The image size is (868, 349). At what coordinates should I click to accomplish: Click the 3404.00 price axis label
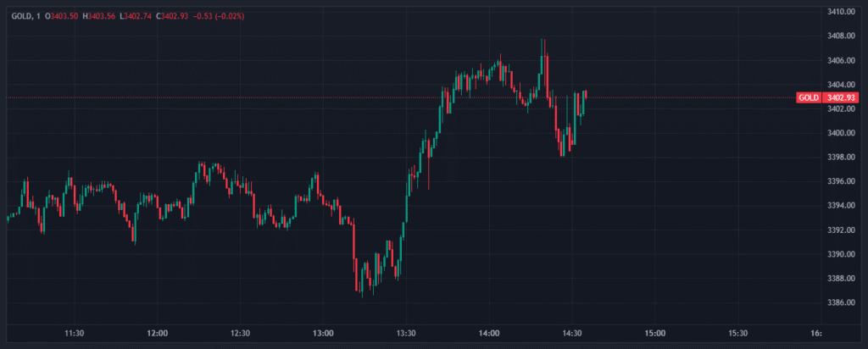[841, 85]
